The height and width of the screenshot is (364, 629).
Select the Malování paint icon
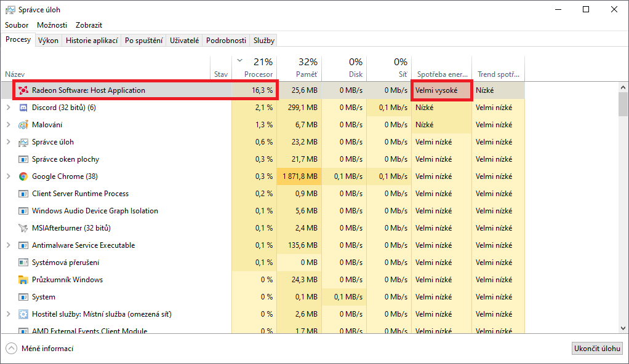(23, 125)
